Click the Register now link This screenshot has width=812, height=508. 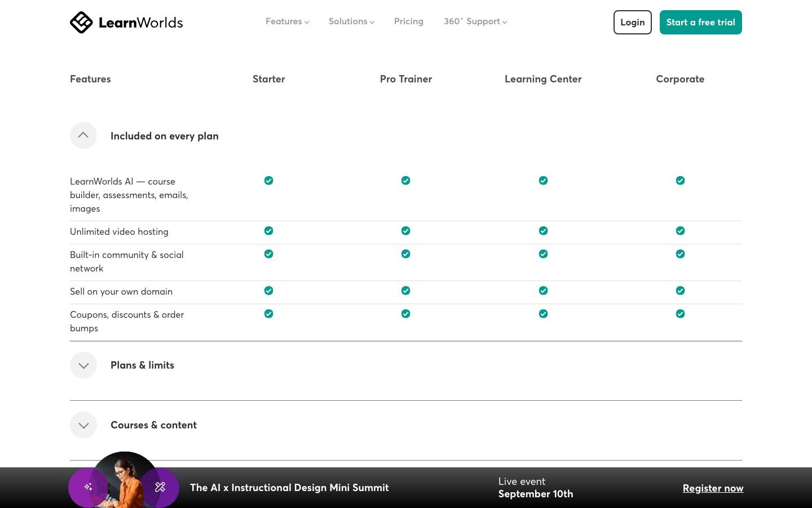coord(713,488)
